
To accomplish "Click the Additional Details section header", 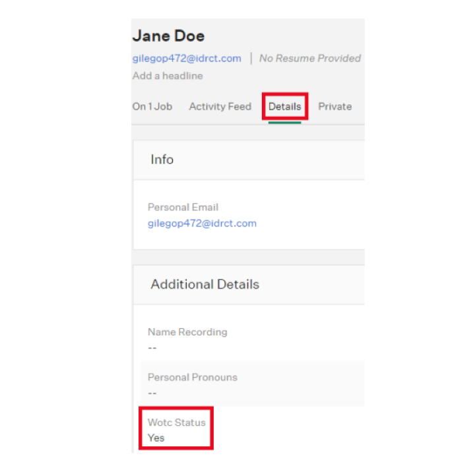I will tap(205, 285).
